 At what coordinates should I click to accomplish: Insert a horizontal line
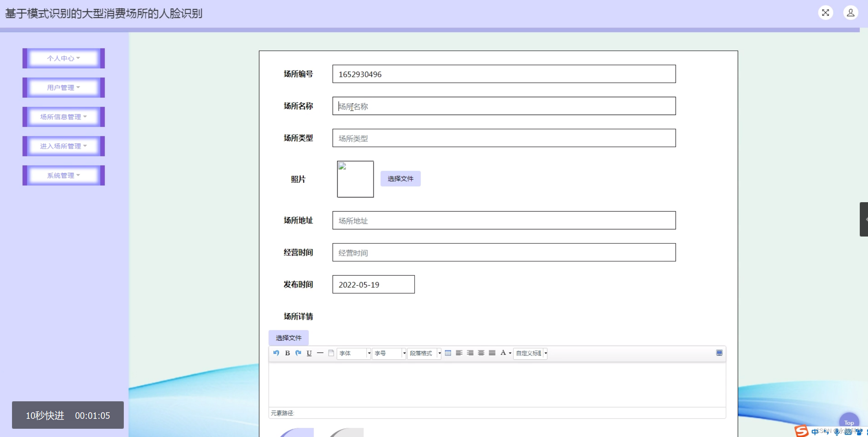point(320,353)
